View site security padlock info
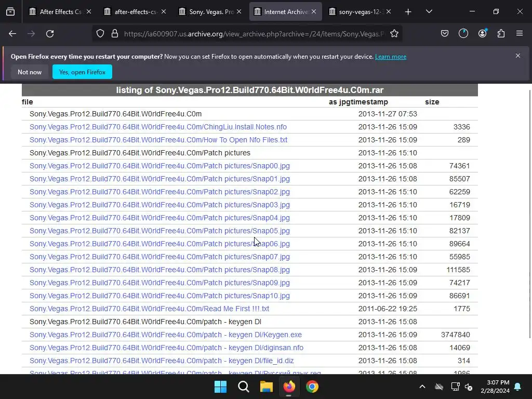This screenshot has width=532, height=399. [x=115, y=34]
